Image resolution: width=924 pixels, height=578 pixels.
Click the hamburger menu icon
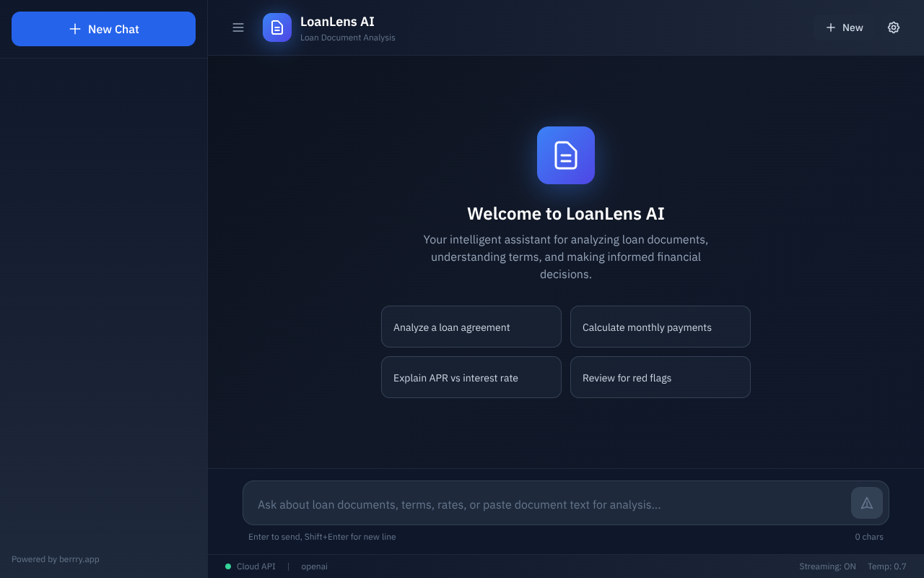(x=238, y=27)
